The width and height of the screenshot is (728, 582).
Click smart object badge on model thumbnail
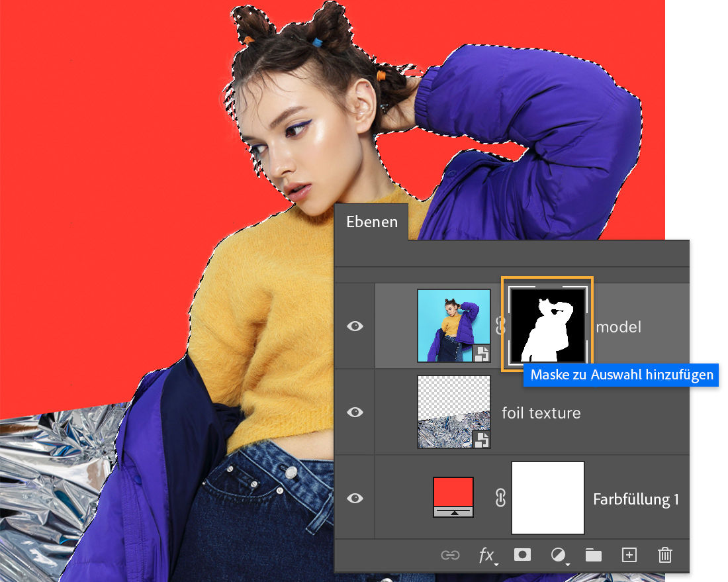click(482, 354)
